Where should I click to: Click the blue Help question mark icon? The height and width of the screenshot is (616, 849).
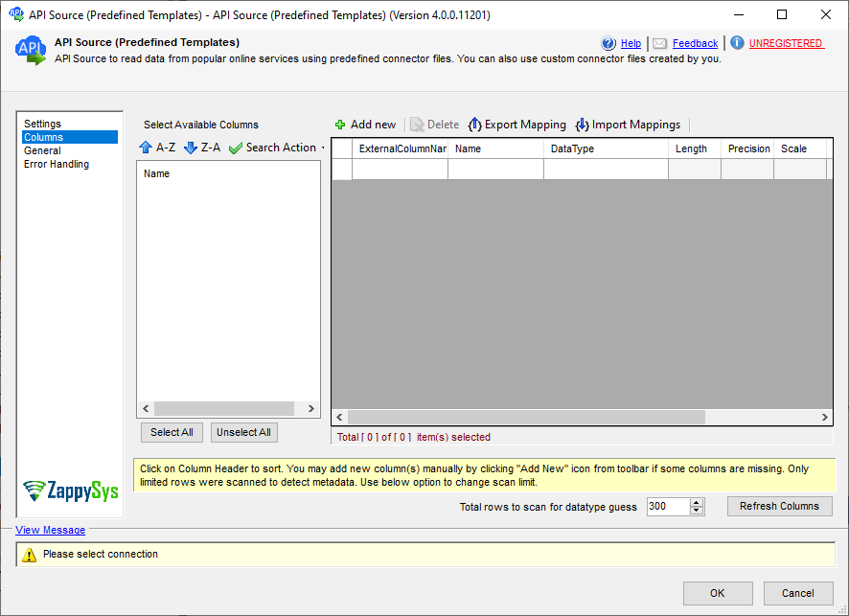[608, 43]
